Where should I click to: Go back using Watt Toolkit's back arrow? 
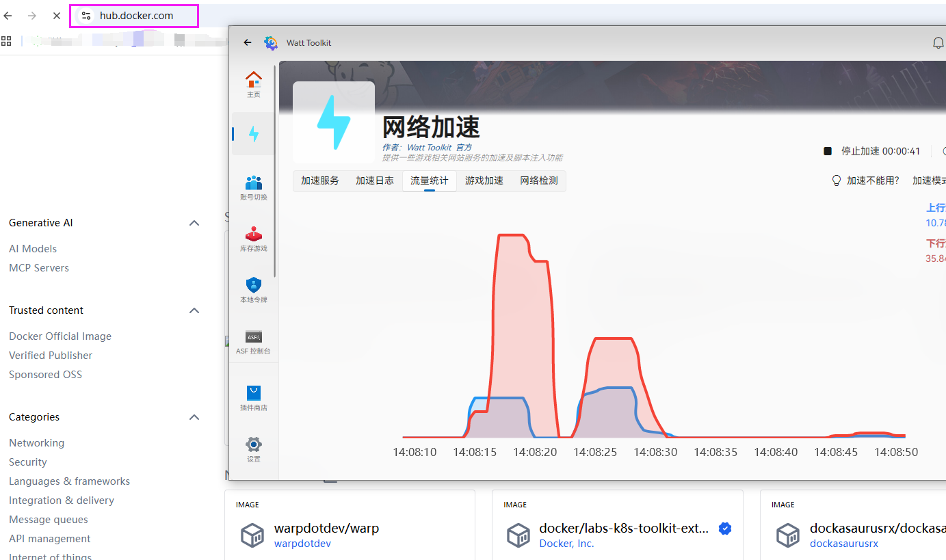click(x=248, y=42)
